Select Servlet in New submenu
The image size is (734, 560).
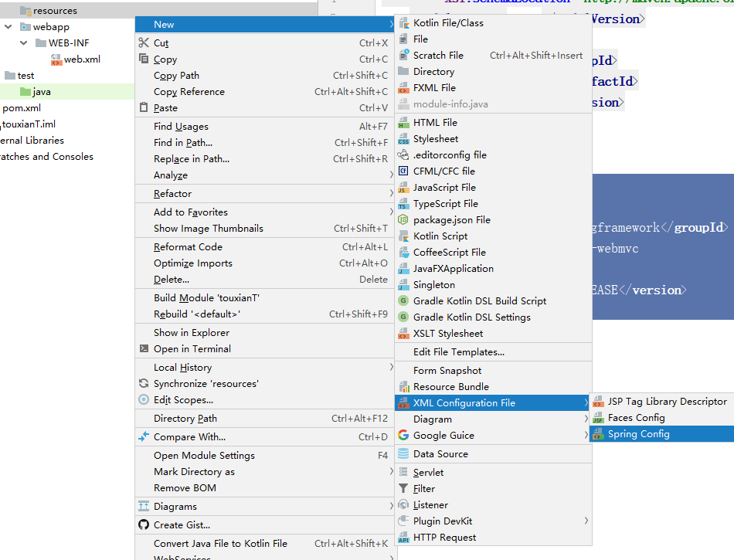494,473
